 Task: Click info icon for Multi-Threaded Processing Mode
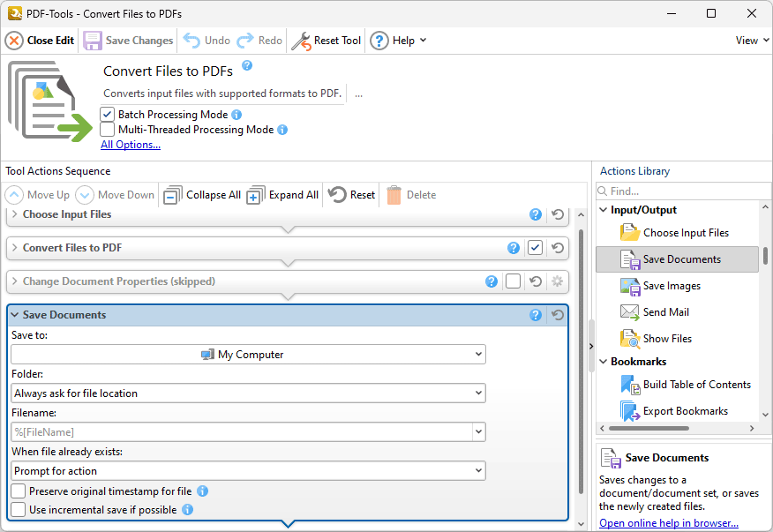(282, 130)
